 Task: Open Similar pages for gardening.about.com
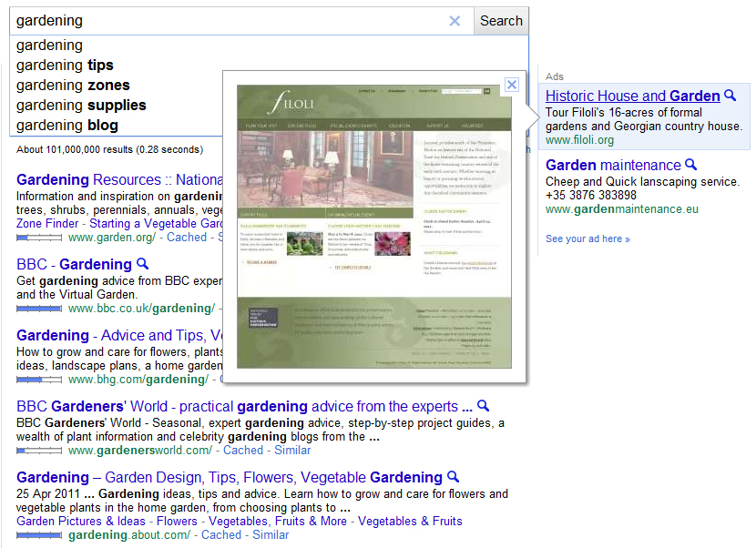[x=271, y=535]
